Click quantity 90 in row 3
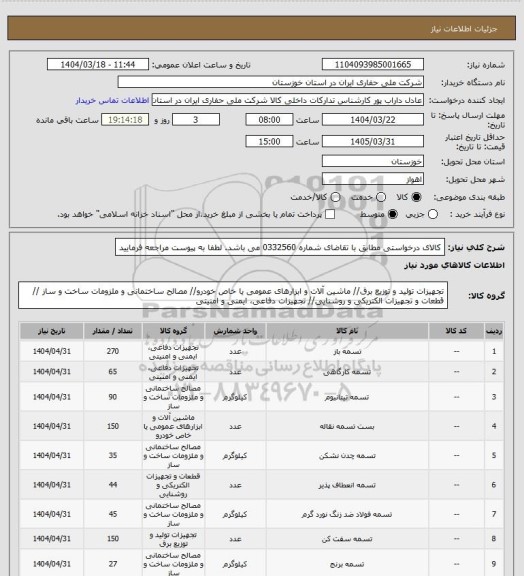The height and width of the screenshot is (576, 524). [112, 397]
